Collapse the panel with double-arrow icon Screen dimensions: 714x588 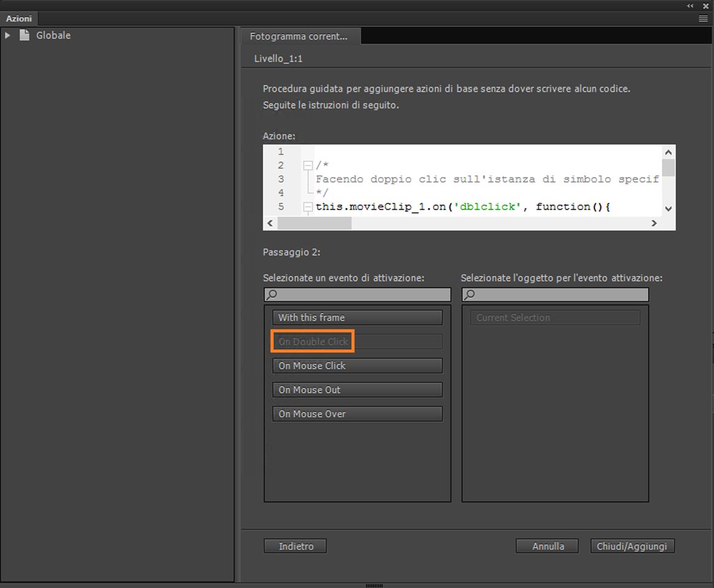(690, 6)
